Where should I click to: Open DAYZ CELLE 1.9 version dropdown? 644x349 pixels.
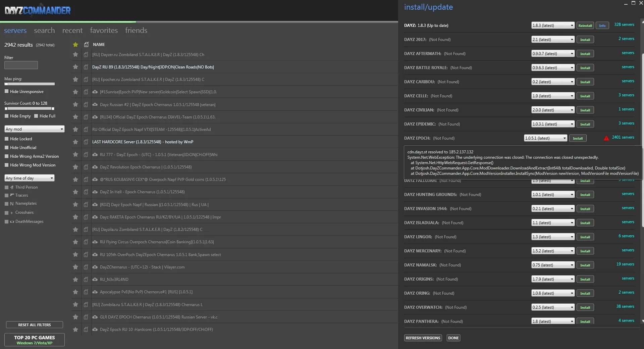click(x=553, y=96)
